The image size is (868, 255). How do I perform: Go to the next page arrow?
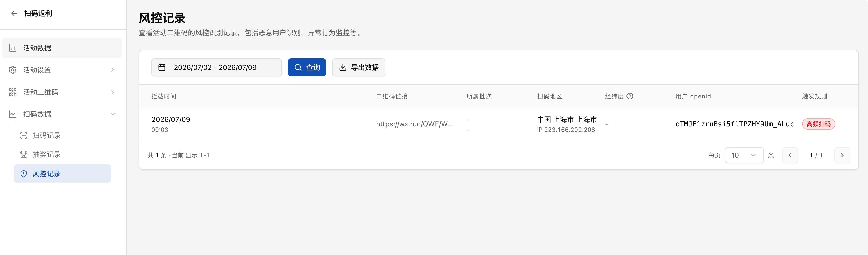click(x=842, y=155)
